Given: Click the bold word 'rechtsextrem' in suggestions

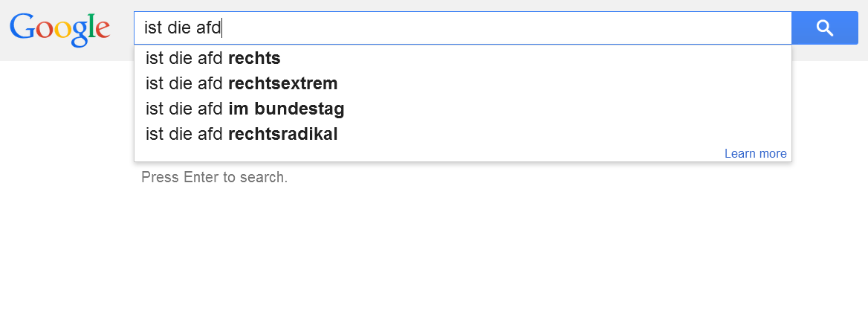Looking at the screenshot, I should tap(283, 83).
